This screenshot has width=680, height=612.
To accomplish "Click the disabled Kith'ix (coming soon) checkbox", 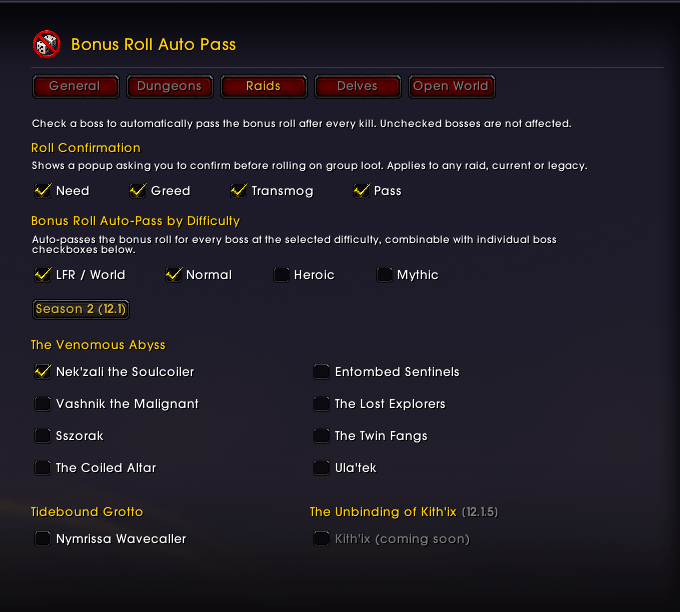I will 321,539.
